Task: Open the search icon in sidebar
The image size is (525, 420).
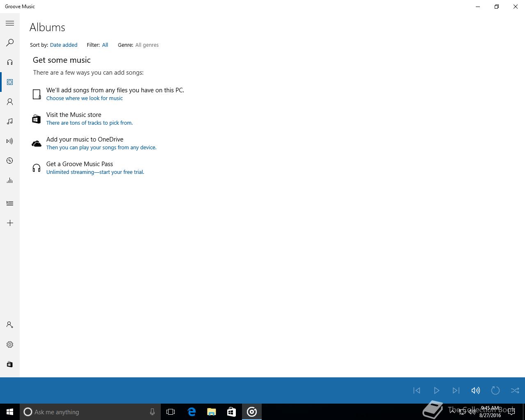Action: click(10, 43)
